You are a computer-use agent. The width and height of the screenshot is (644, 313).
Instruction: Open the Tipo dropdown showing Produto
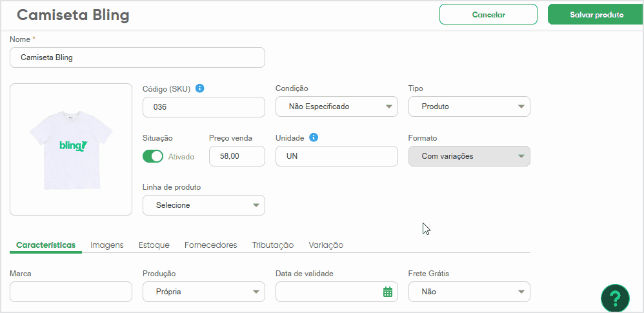[x=469, y=106]
